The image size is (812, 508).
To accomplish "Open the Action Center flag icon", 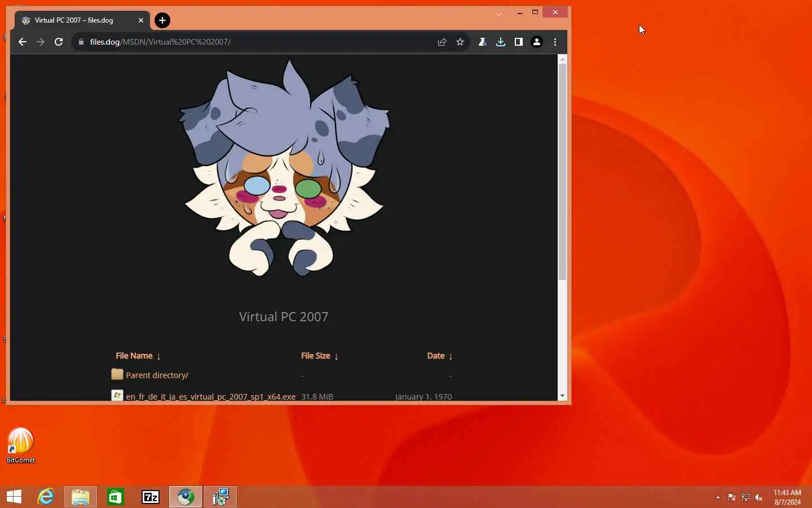I will pos(732,497).
